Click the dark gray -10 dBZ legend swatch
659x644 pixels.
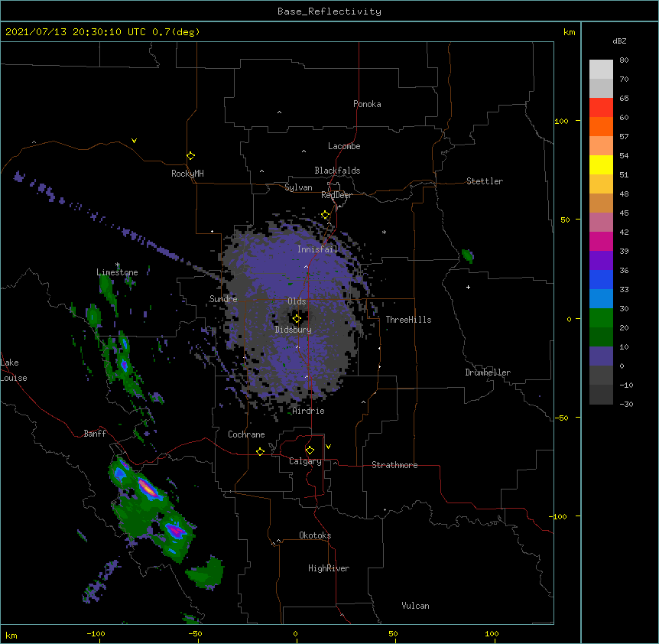[601, 395]
